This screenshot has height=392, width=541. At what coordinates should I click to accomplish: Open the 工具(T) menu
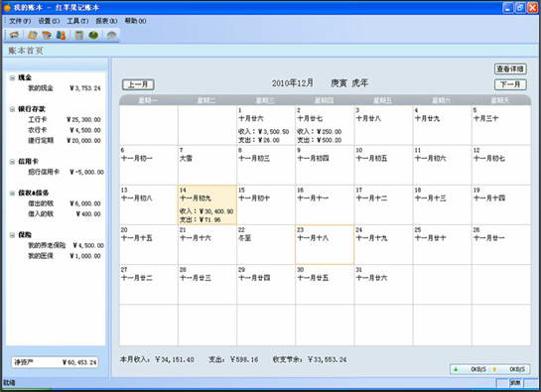point(77,21)
